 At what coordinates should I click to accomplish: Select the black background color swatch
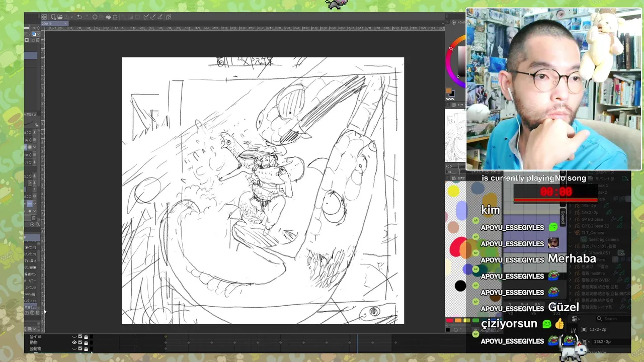(x=452, y=94)
